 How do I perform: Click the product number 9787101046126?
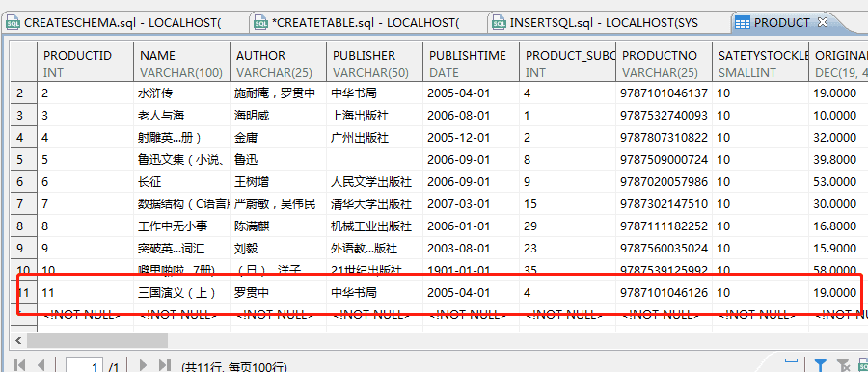click(x=664, y=292)
